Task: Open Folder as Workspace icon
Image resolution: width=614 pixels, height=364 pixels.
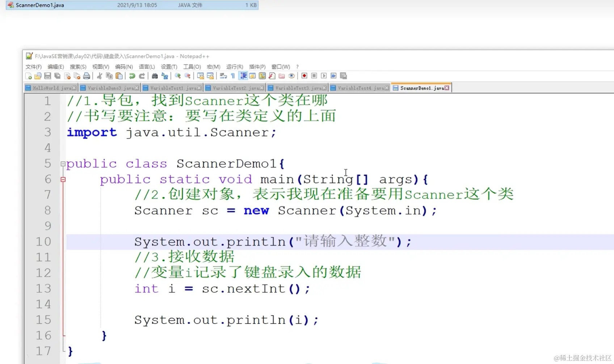Action: [x=282, y=76]
